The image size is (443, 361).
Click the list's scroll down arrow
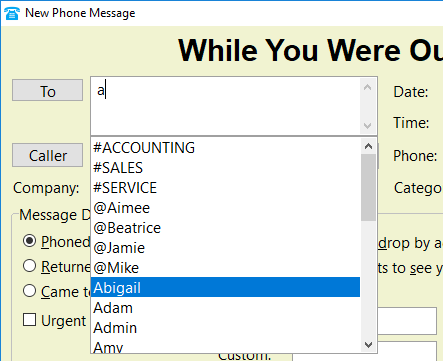(368, 344)
